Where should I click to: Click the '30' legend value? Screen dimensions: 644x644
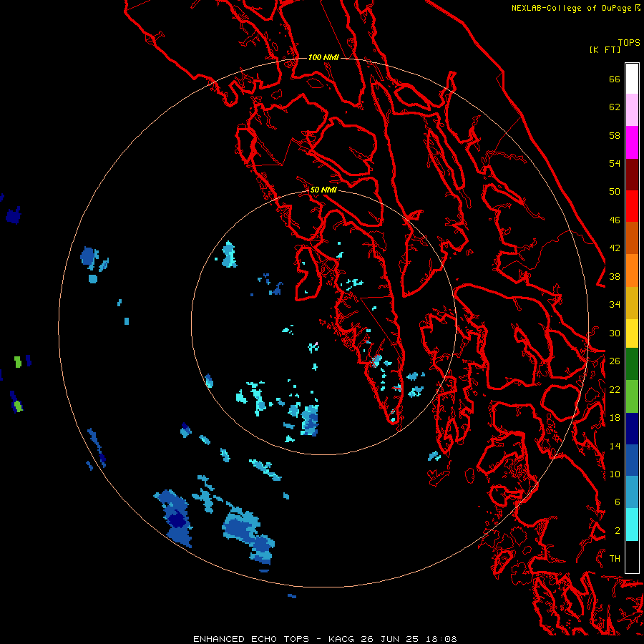coord(615,333)
